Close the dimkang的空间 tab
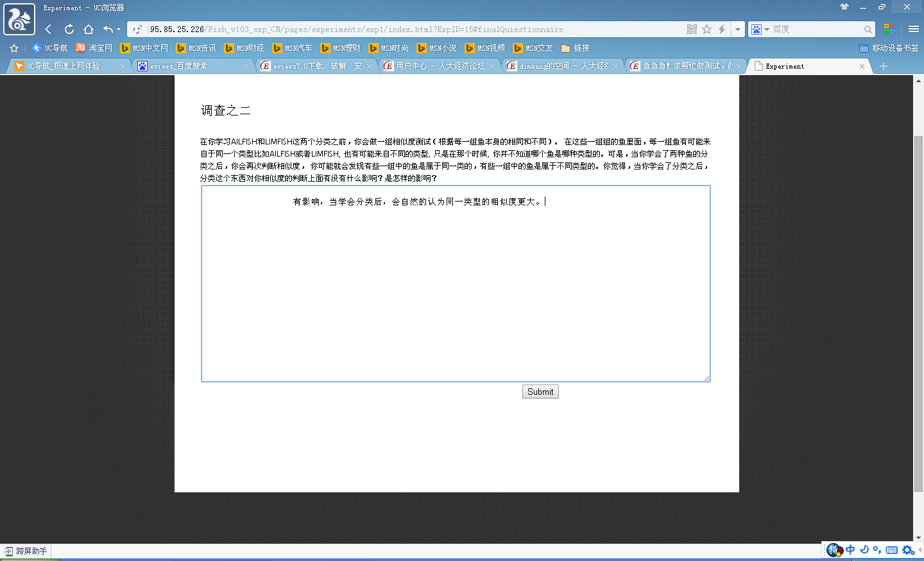Screen dimensions: 924x561 click(x=615, y=66)
